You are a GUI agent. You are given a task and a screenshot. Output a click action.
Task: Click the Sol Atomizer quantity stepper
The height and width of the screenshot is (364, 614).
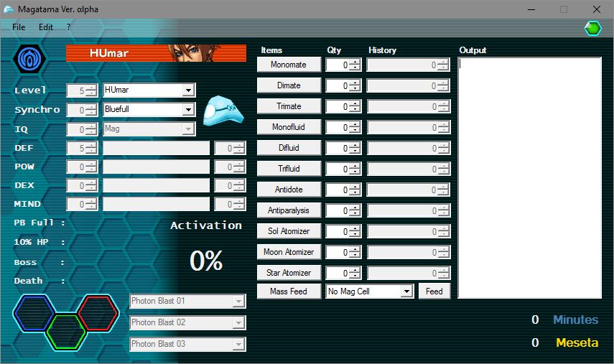tap(343, 231)
